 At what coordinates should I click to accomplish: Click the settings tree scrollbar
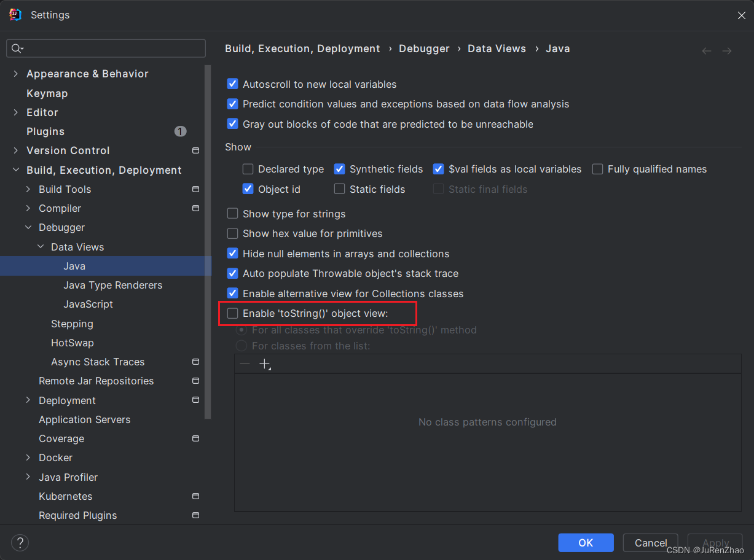tap(208, 242)
